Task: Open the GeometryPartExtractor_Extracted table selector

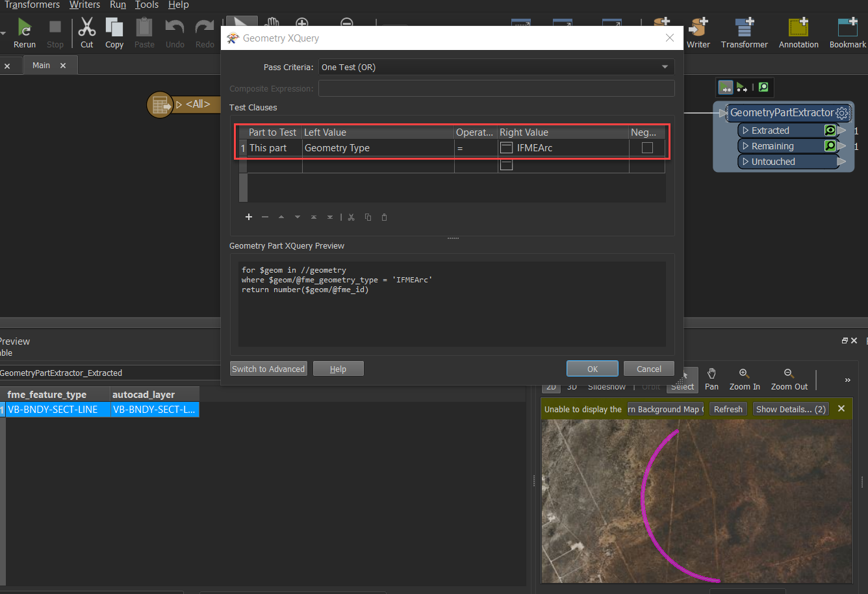Action: click(110, 373)
